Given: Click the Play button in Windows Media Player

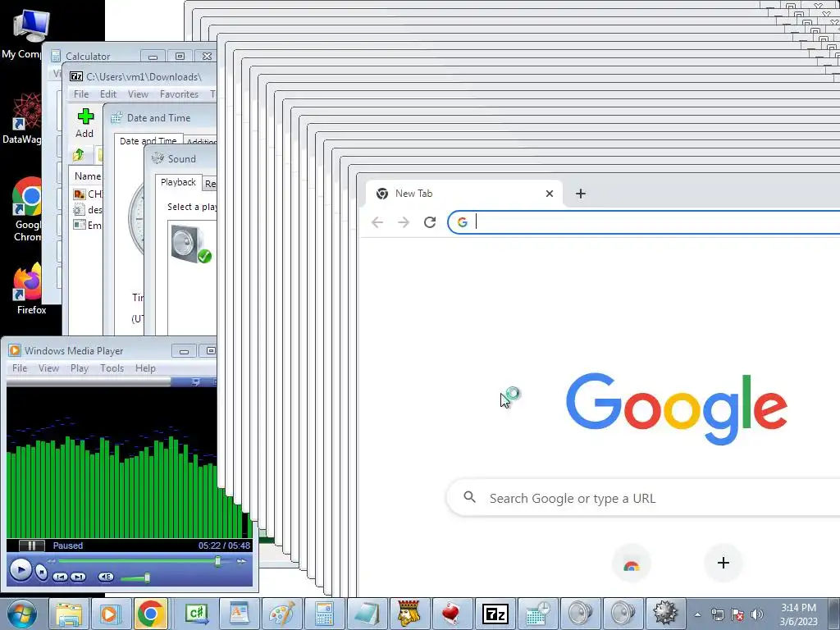Looking at the screenshot, I should [x=21, y=569].
